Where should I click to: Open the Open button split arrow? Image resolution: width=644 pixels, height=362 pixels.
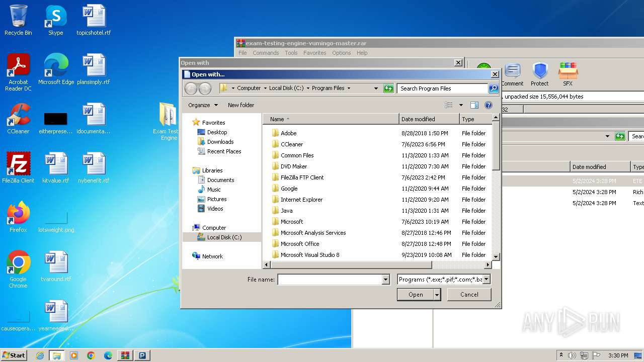pyautogui.click(x=437, y=295)
